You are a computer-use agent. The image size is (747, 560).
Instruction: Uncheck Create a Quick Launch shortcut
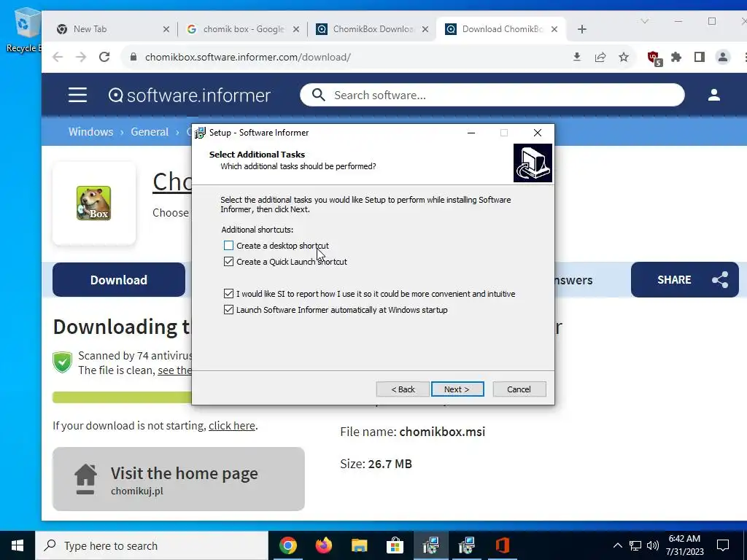point(228,262)
